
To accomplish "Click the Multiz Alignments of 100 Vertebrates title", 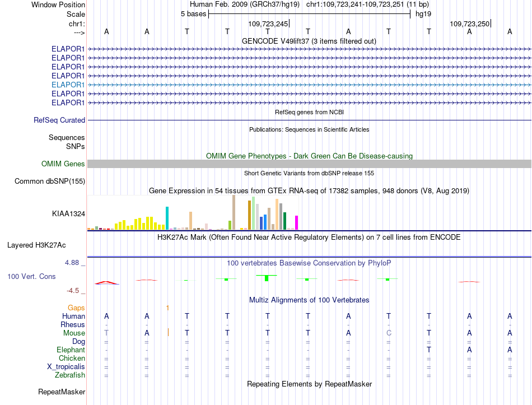I will click(309, 300).
